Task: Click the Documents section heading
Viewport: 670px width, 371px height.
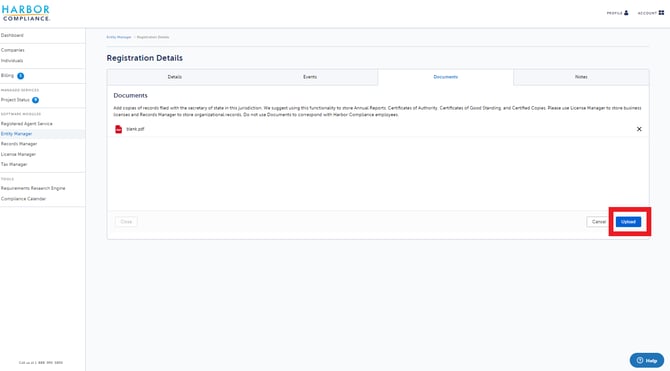Action: point(130,95)
